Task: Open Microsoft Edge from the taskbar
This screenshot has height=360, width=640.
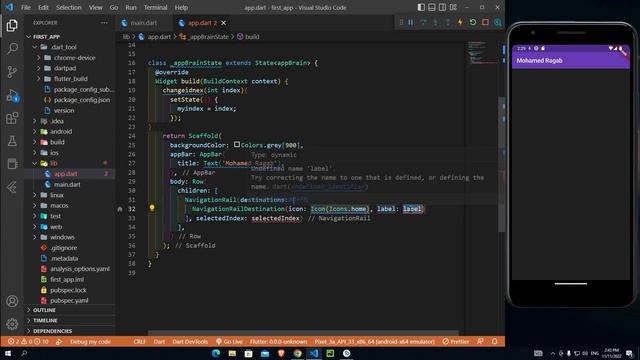Action: [x=216, y=353]
